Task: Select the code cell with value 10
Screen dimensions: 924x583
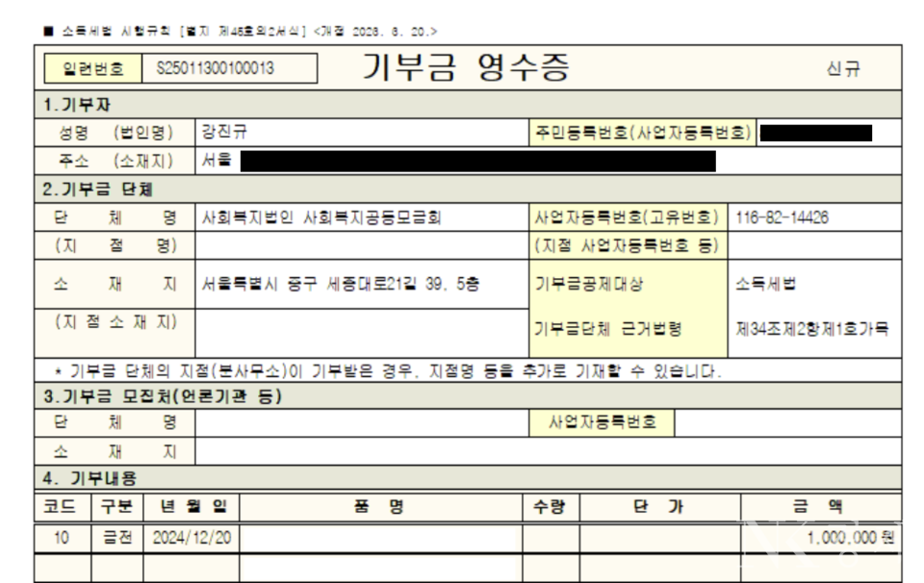Action: pyautogui.click(x=62, y=538)
